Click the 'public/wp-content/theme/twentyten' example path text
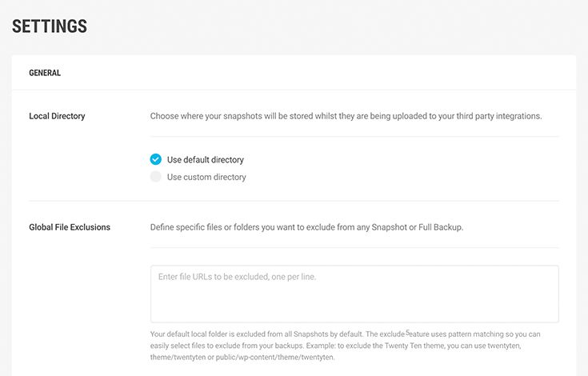 [275, 357]
